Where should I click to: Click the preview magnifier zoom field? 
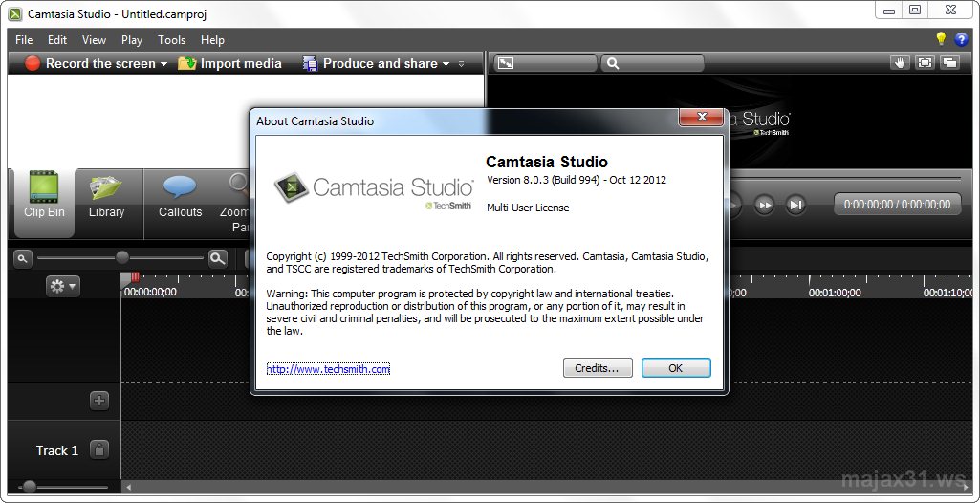pos(652,63)
